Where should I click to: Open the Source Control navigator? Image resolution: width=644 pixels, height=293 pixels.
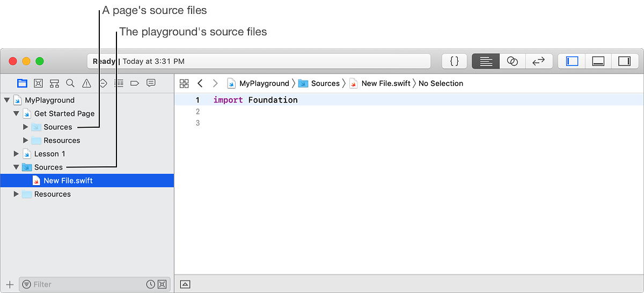(x=38, y=83)
